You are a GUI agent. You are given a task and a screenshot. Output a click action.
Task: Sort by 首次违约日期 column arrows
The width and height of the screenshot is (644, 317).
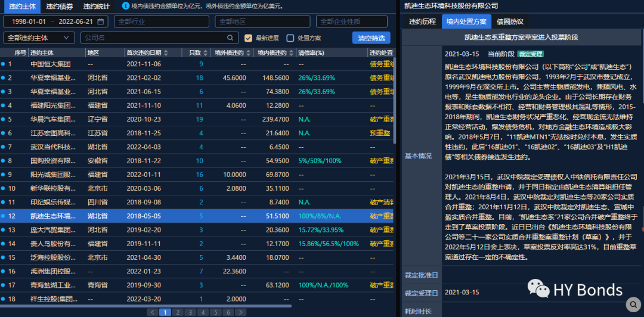[166, 53]
